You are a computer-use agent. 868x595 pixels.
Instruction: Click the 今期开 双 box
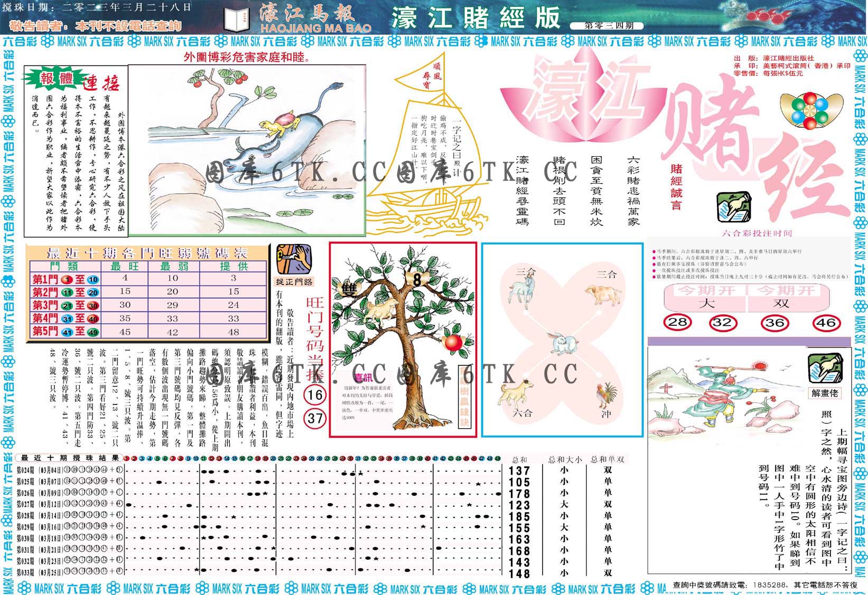pyautogui.click(x=789, y=297)
